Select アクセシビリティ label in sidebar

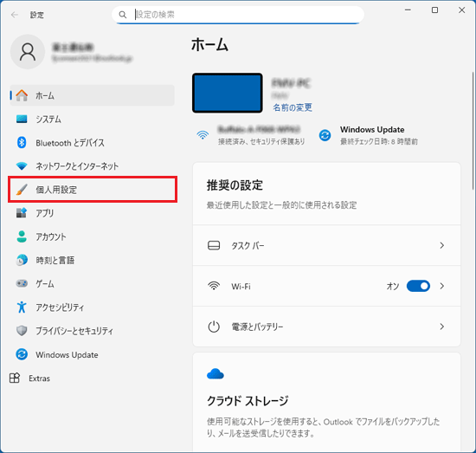pos(60,307)
